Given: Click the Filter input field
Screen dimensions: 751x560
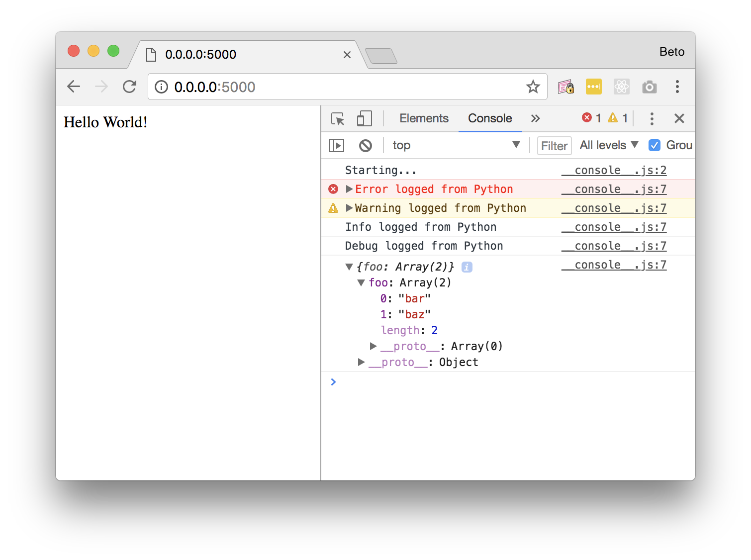Looking at the screenshot, I should click(554, 146).
